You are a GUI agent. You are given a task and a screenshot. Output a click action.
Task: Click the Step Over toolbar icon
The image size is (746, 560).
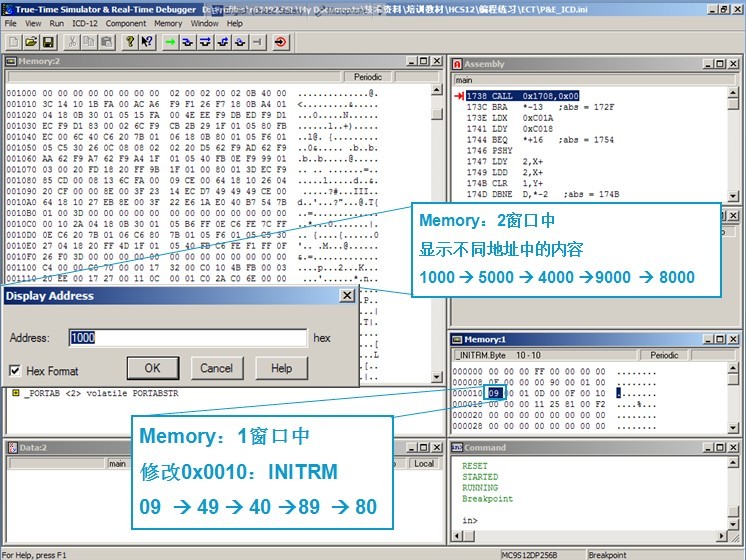(x=207, y=42)
